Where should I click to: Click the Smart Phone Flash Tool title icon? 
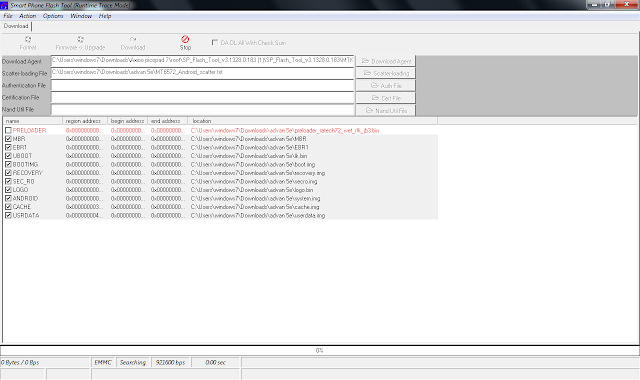[4, 5]
